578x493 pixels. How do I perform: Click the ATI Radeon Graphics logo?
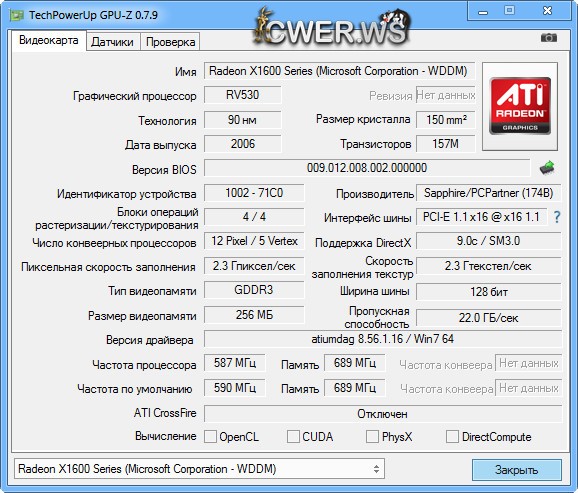click(520, 106)
